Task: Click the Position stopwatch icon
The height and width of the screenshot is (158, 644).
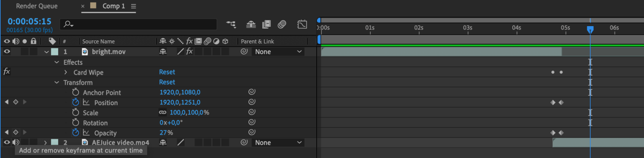Action: tap(75, 102)
